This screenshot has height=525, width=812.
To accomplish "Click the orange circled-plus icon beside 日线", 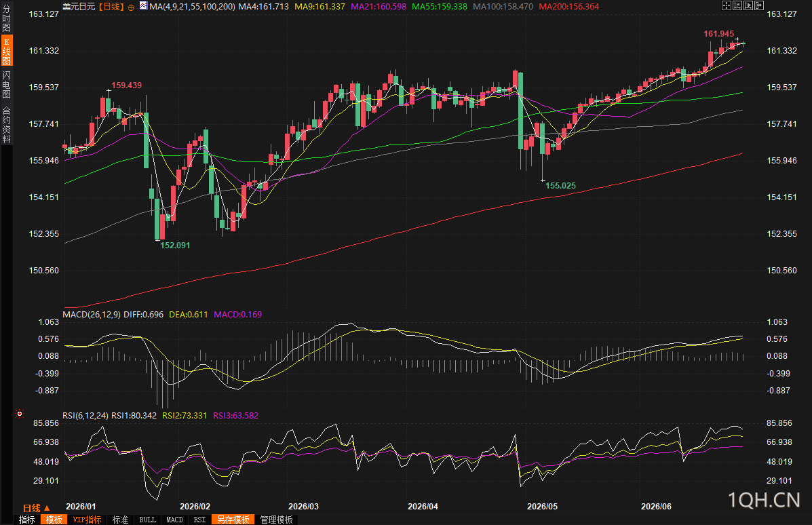I will click(x=131, y=7).
